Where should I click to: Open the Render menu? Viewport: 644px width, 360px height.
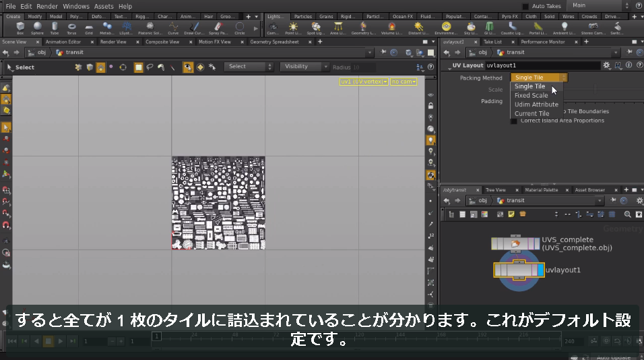coord(47,6)
